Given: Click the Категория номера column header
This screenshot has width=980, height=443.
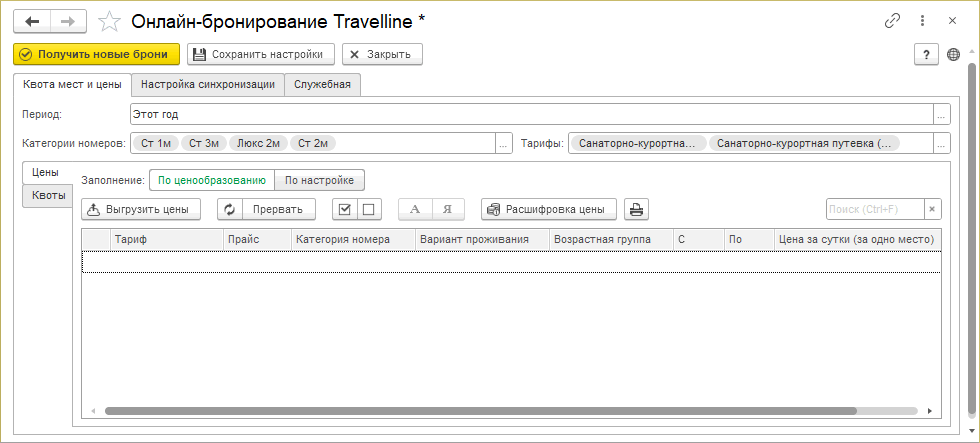Looking at the screenshot, I should (x=353, y=239).
